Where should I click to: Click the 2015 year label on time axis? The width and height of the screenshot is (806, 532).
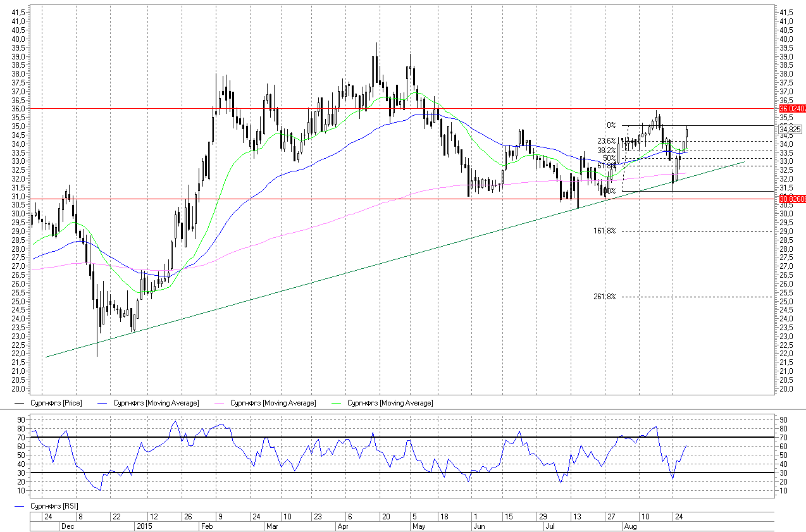pyautogui.click(x=145, y=526)
